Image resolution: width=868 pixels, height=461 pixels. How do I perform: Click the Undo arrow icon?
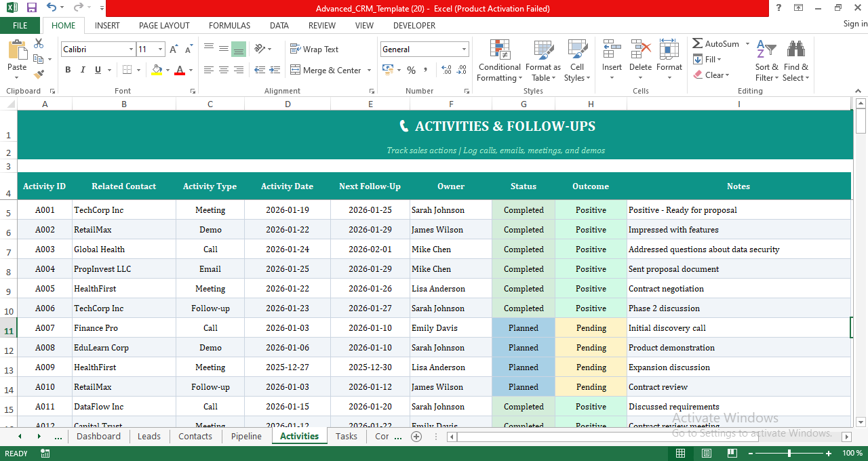(52, 7)
